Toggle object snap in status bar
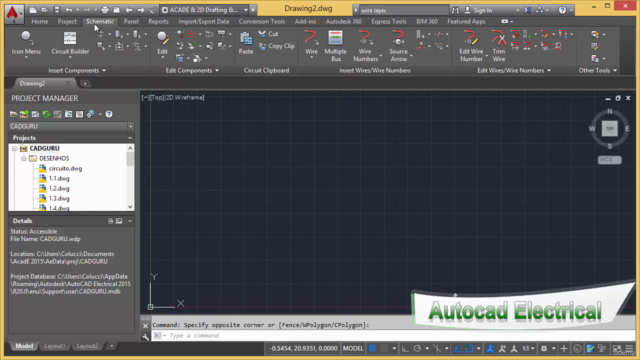 [469, 349]
